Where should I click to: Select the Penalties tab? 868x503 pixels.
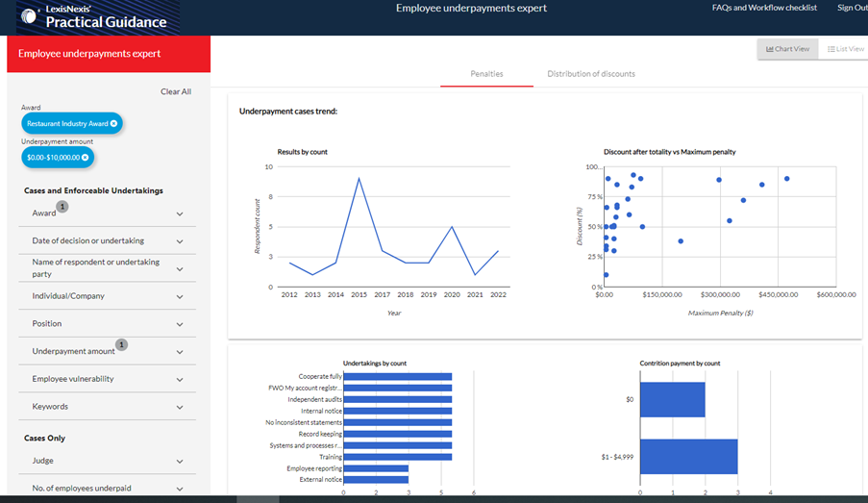point(486,74)
